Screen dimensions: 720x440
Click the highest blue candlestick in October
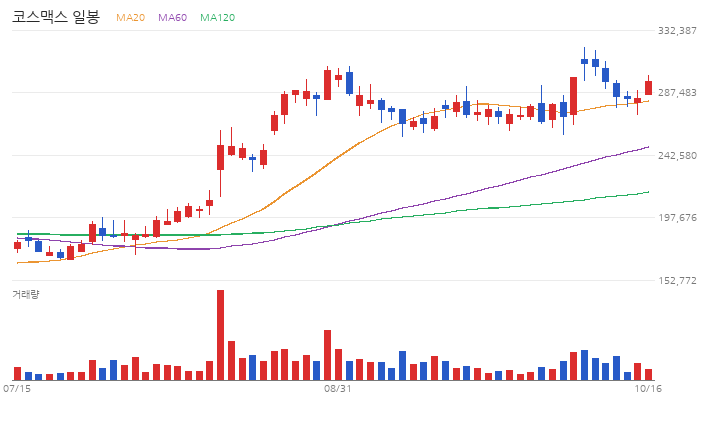click(x=584, y=62)
